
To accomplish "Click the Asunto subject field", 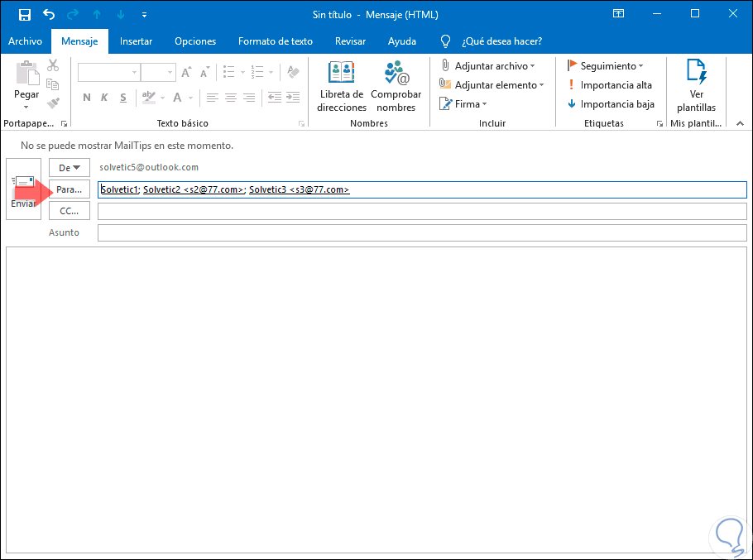I will pyautogui.click(x=422, y=233).
